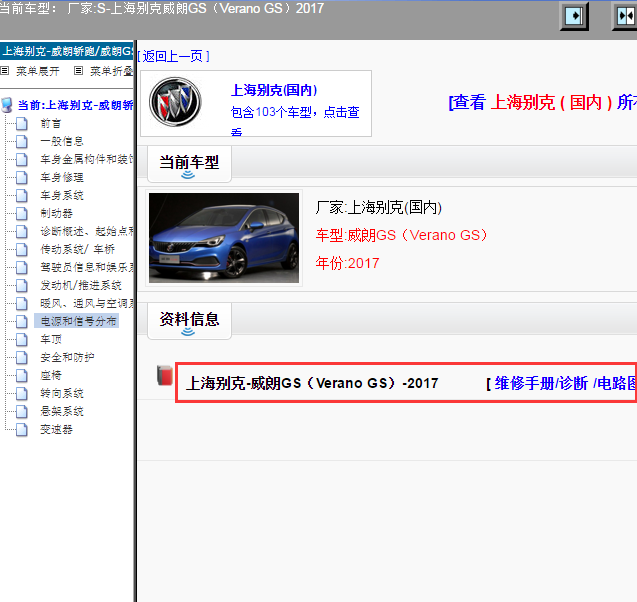Open 座椅 section
The width and height of the screenshot is (637, 602).
pyautogui.click(x=51, y=375)
